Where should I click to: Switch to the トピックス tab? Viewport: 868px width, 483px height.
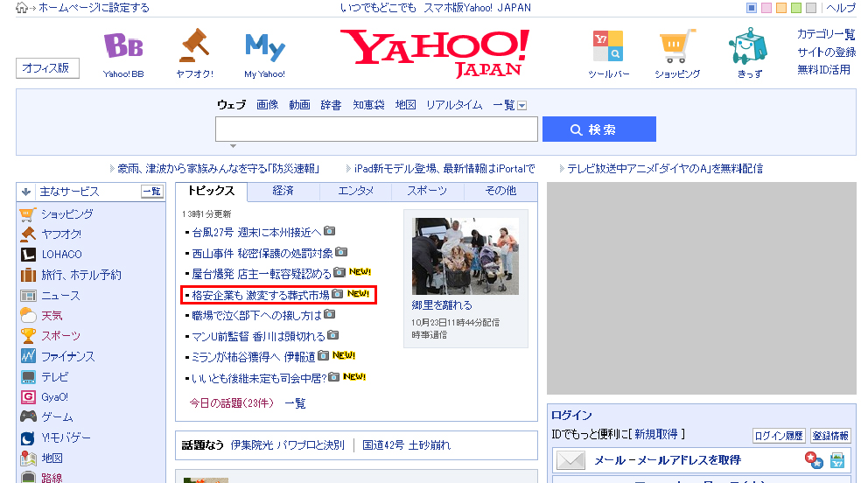(x=212, y=192)
